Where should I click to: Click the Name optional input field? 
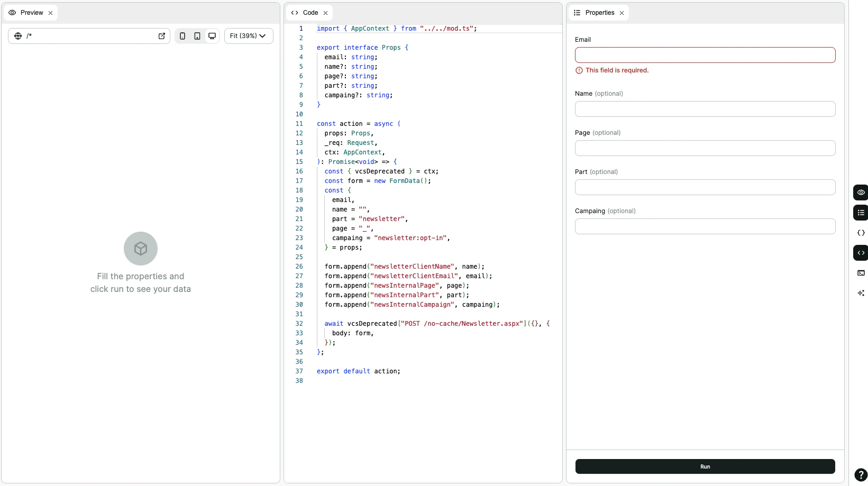[x=705, y=109]
